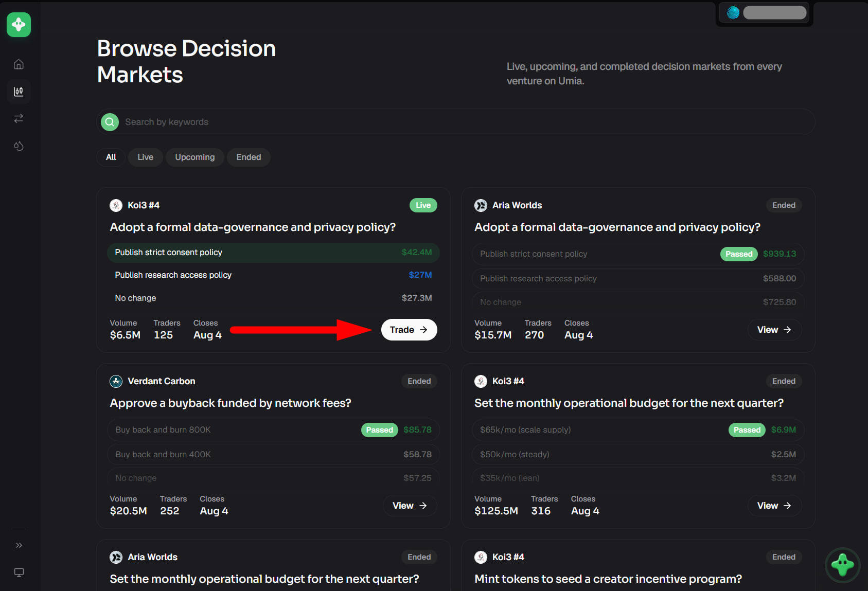Switch to the Ended filter tab

click(x=249, y=157)
